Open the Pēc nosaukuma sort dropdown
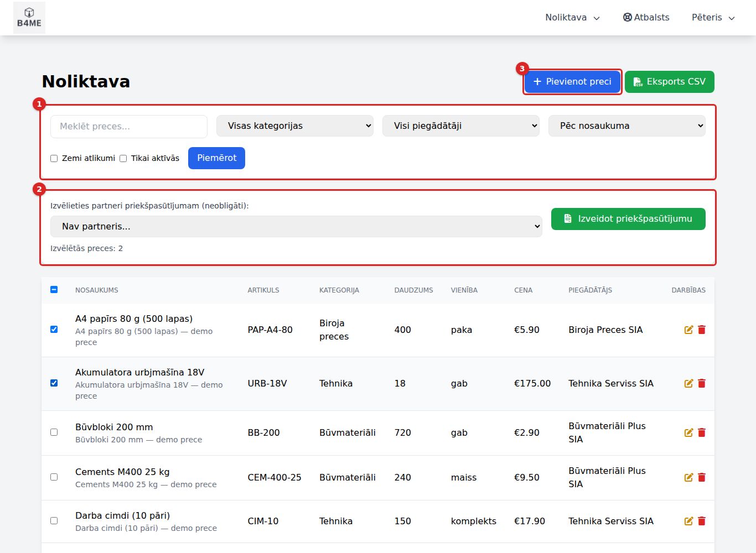756x553 pixels. (627, 126)
